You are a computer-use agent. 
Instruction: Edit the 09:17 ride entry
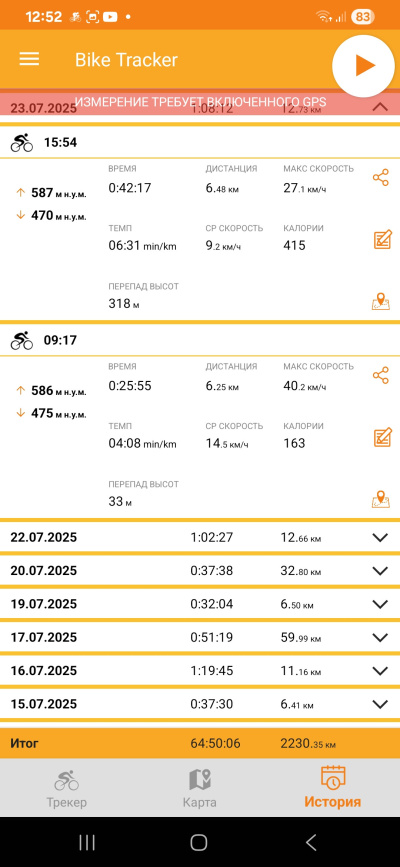click(382, 437)
